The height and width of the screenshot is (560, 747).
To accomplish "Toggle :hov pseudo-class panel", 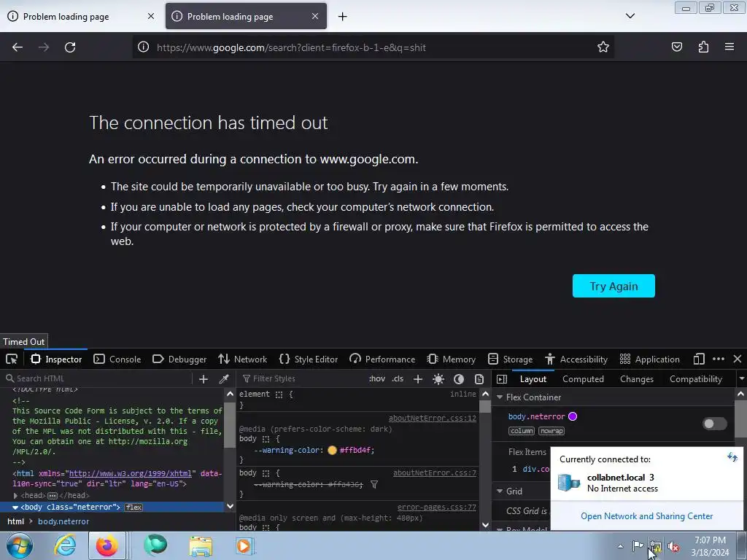I will [x=377, y=379].
